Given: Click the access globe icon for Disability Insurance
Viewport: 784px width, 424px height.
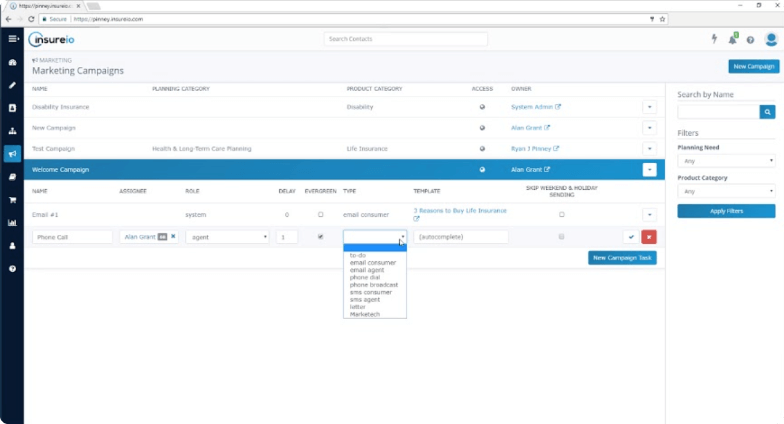Looking at the screenshot, I should tap(482, 107).
